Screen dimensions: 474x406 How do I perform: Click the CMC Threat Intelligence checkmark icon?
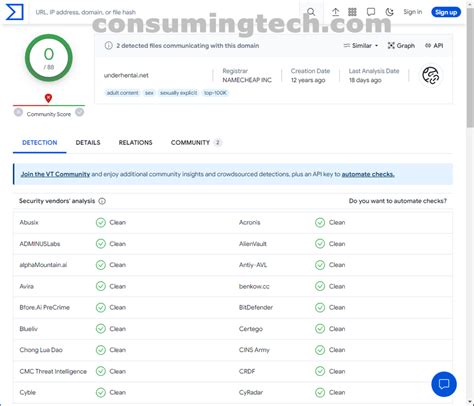coord(101,371)
